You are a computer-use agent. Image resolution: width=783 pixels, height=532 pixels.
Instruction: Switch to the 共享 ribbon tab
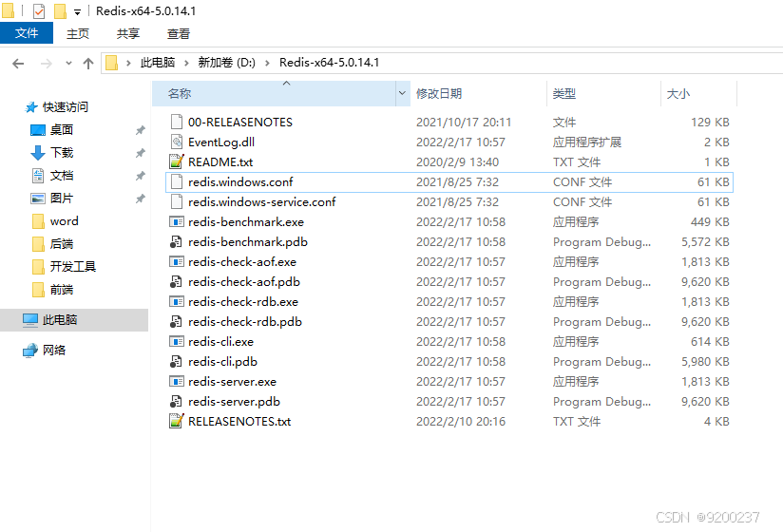click(x=128, y=33)
